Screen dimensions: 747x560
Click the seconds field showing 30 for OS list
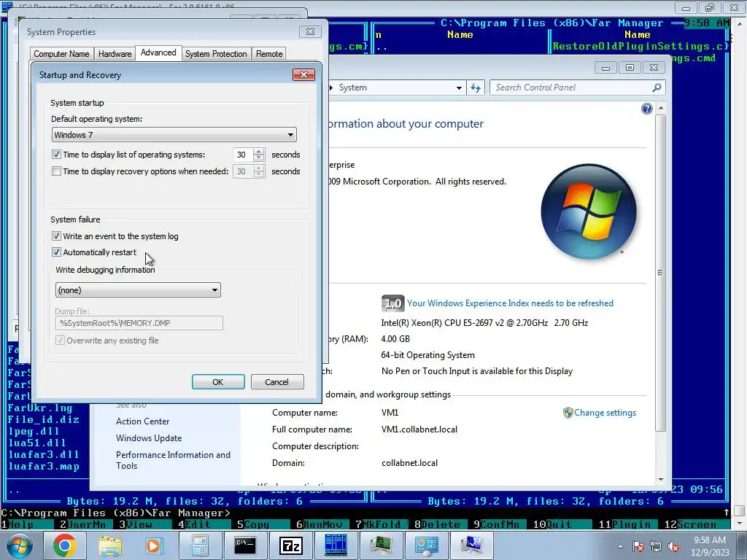pyautogui.click(x=243, y=155)
